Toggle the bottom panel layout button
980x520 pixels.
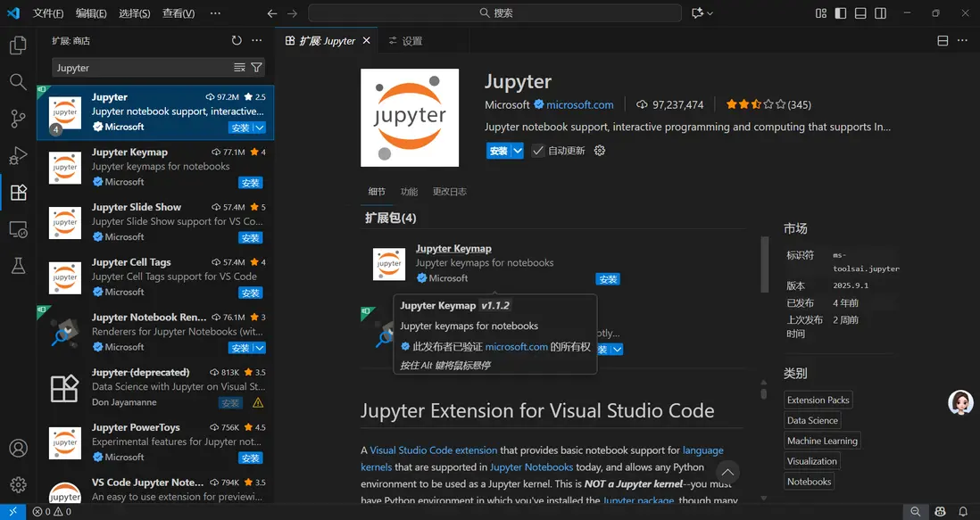coord(860,13)
